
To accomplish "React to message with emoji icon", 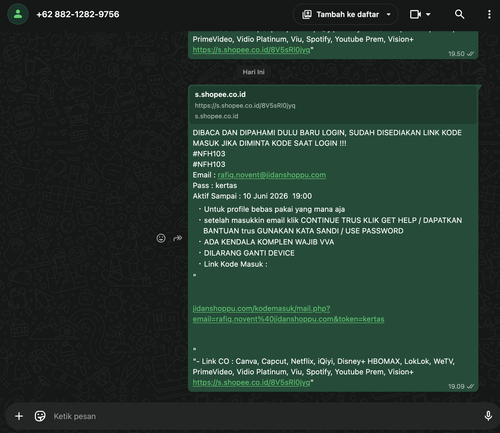I will (161, 238).
